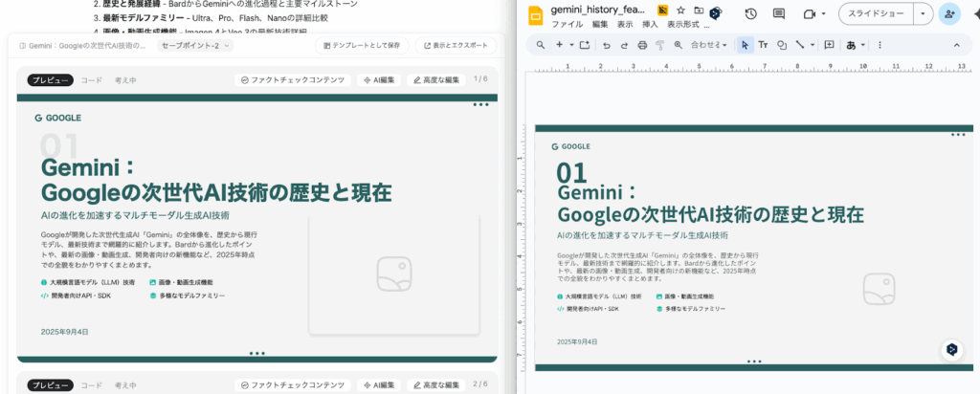Open the comments panel icon
980x394 pixels.
pos(778,13)
